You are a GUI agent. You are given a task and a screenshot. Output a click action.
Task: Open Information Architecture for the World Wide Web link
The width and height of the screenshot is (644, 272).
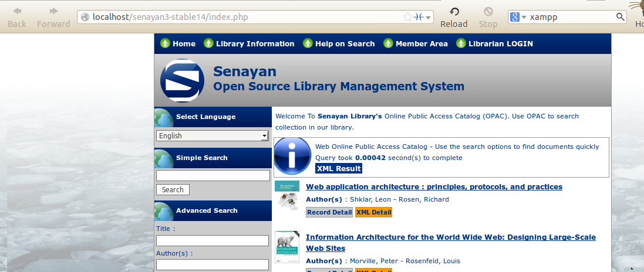click(450, 243)
